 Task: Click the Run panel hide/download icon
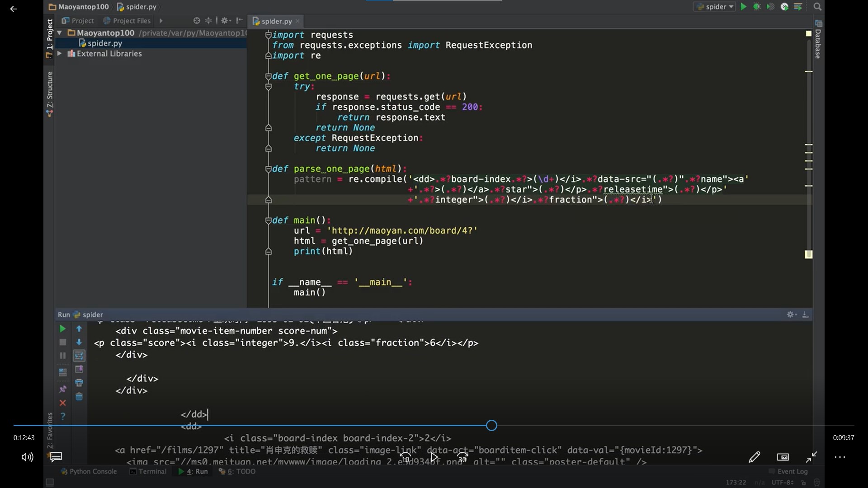pos(805,314)
